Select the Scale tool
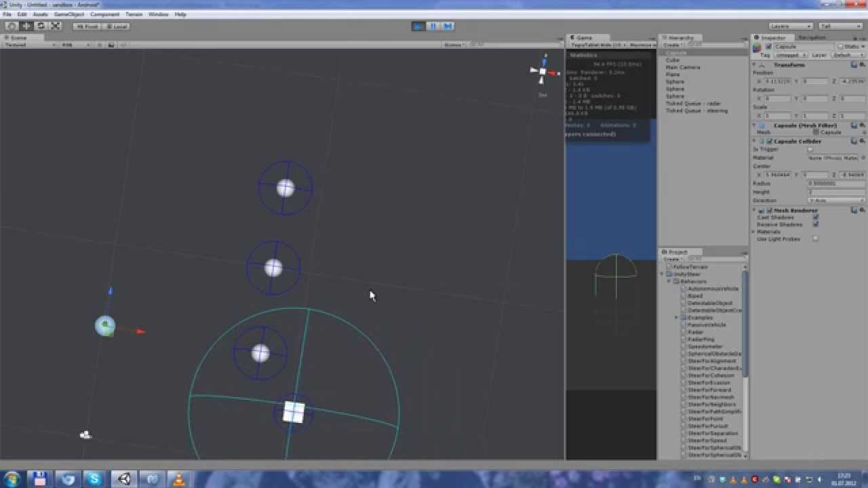Viewport: 868px width, 488px height. pos(56,26)
